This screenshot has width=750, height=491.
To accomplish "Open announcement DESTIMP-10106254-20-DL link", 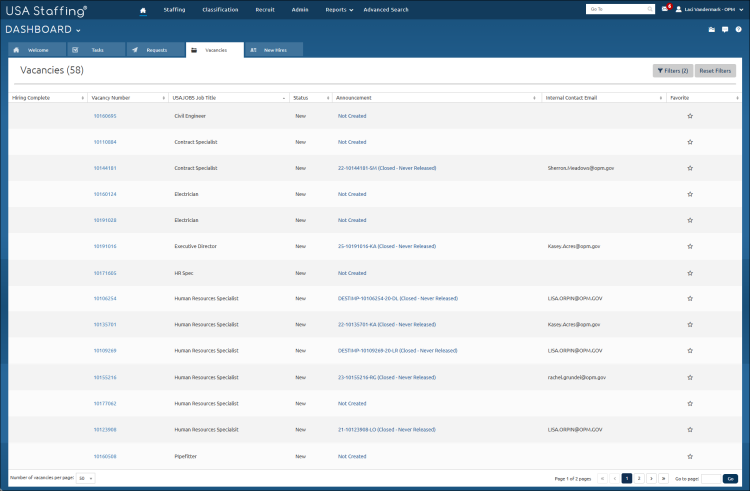I will point(398,298).
